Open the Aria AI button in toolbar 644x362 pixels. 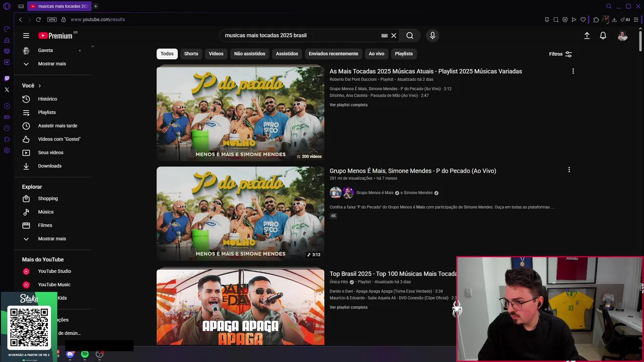pos(626,20)
